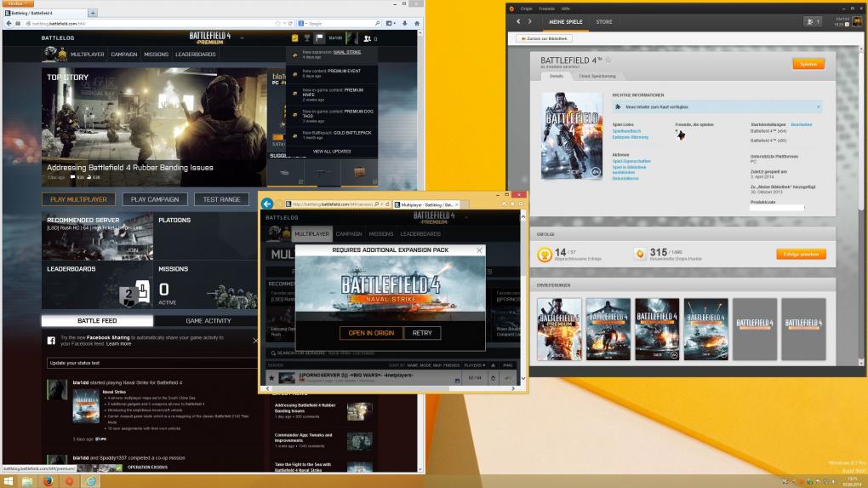Click Retry in the expansion pack dialog
868x488 pixels.
[x=422, y=333]
